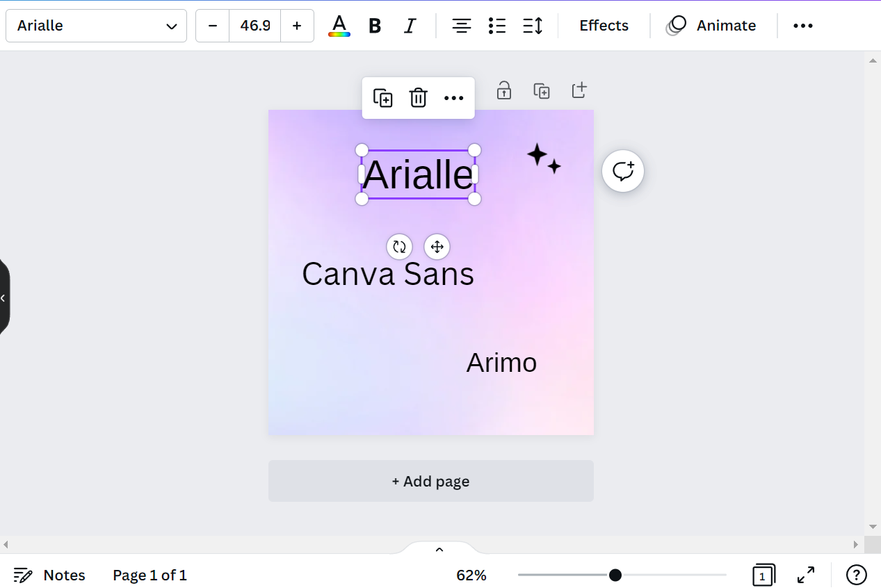
Task: Duplicate the selected Arialle text element
Action: tap(382, 98)
